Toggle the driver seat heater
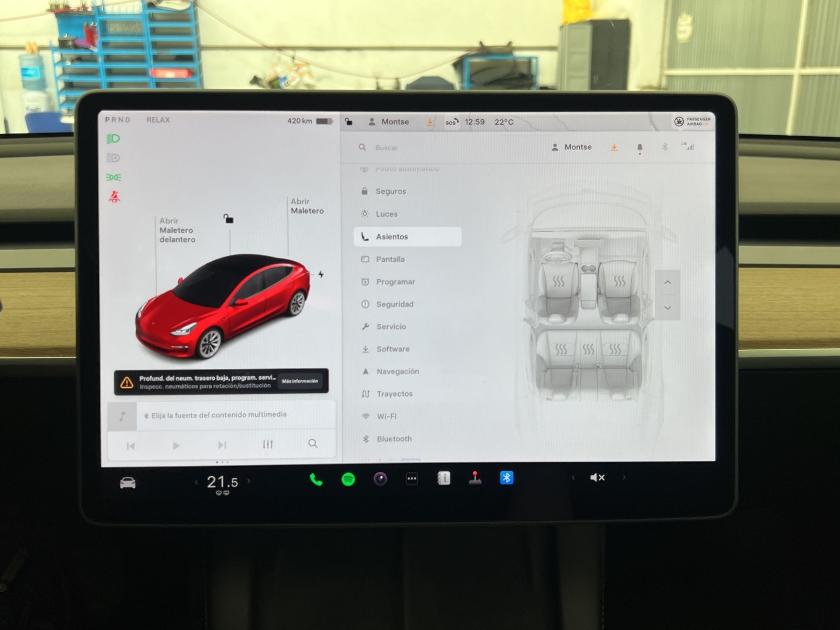 point(558,281)
